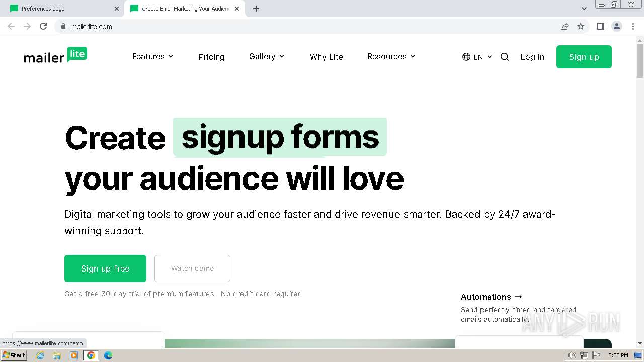Expand the Features dropdown menu
Image resolution: width=644 pixels, height=362 pixels.
point(152,56)
